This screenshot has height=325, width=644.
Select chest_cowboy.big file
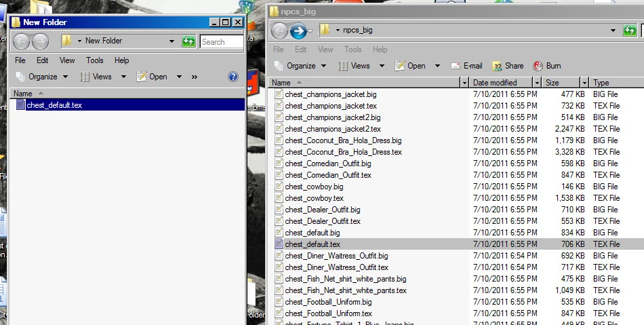[314, 186]
